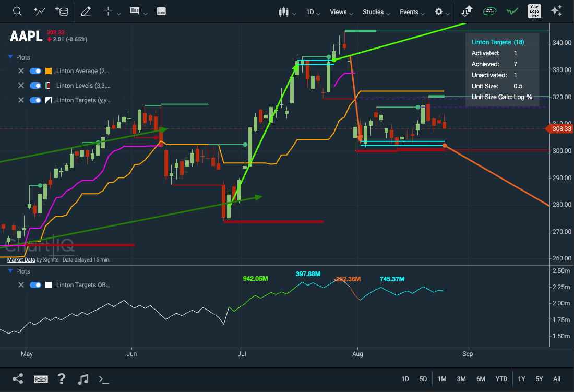Click the green zigzag plugin icon
Image resolution: width=574 pixels, height=392 pixels.
[512, 11]
